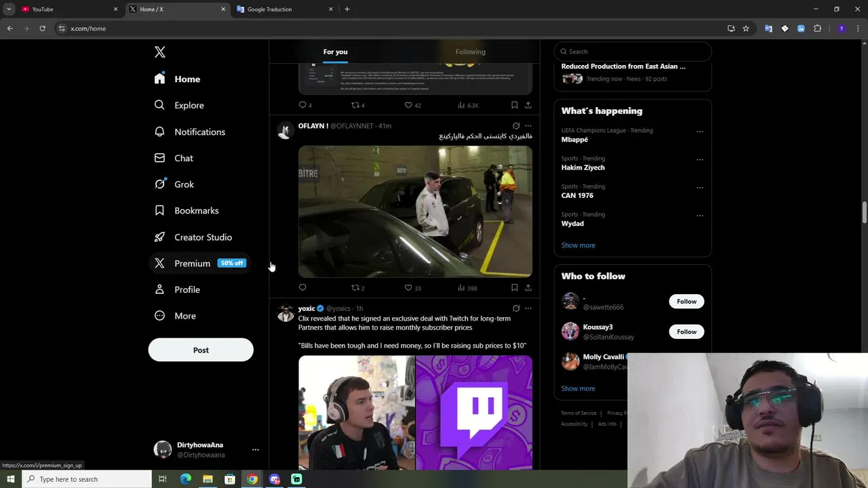Follow the @sawette666 account
This screenshot has height=488, width=868.
pos(686,302)
